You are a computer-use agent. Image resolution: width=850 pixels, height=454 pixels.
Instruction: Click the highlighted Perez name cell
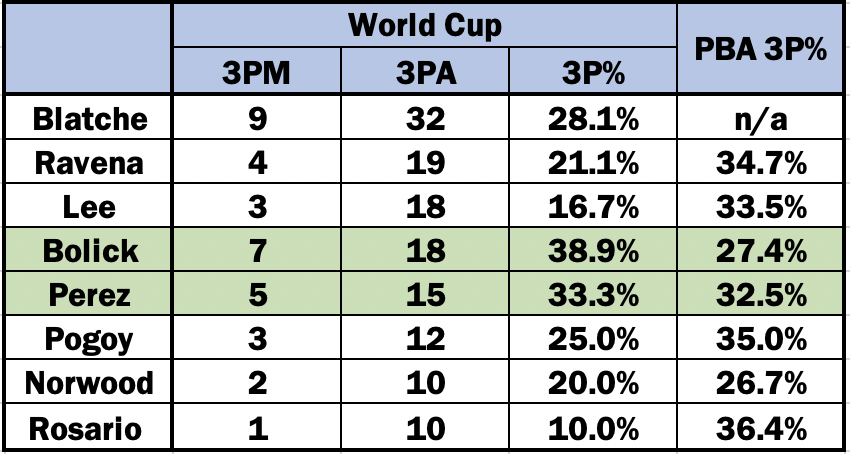coord(88,294)
